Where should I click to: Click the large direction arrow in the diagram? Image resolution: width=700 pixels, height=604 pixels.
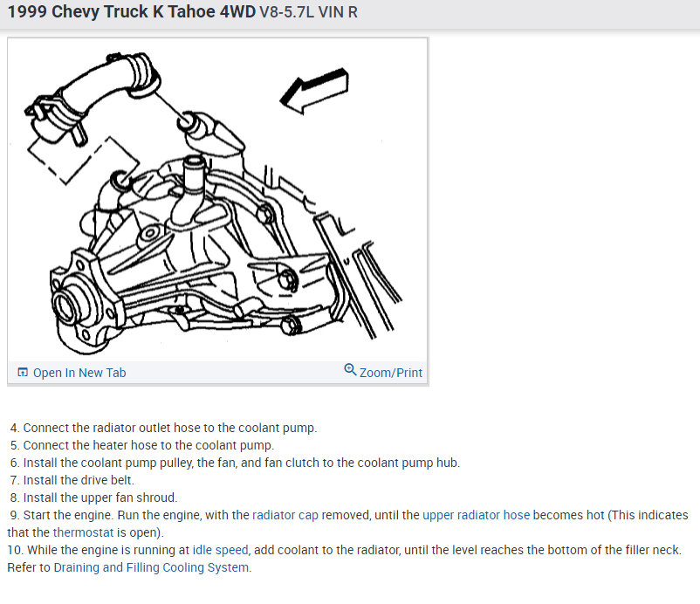(x=314, y=91)
